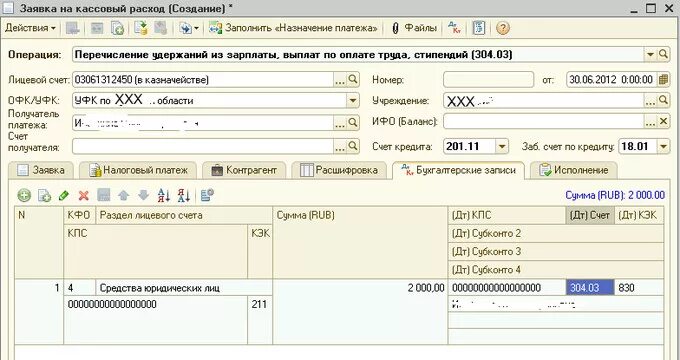Image resolution: width=680 pixels, height=360 pixels.
Task: Clear ИФО (Баланс) field with X button
Action: pos(663,122)
